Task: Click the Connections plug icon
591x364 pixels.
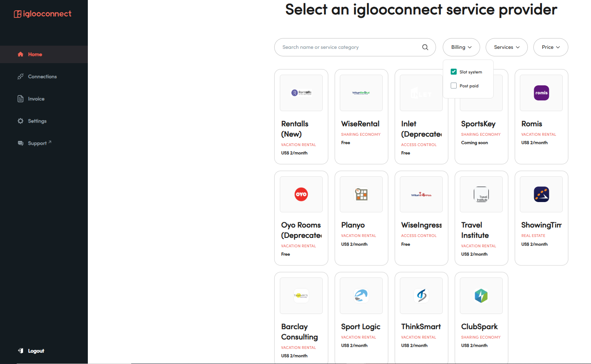Action: coord(21,77)
